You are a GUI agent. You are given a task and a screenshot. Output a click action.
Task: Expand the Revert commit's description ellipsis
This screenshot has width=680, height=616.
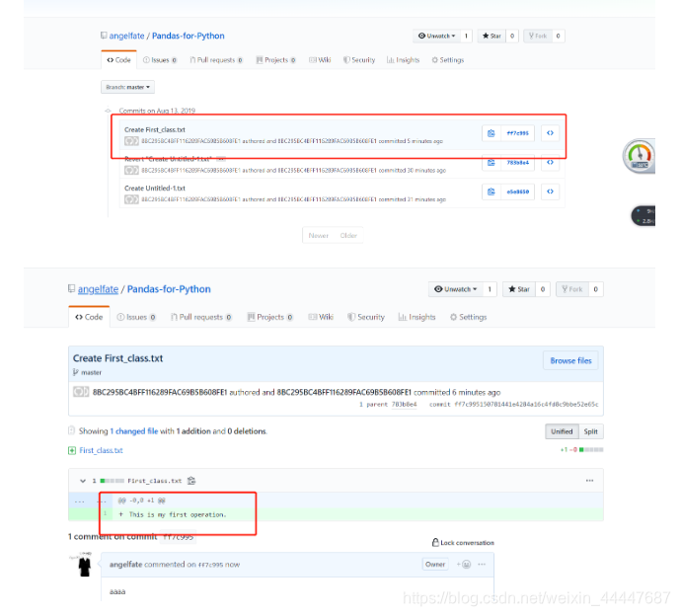click(221, 159)
